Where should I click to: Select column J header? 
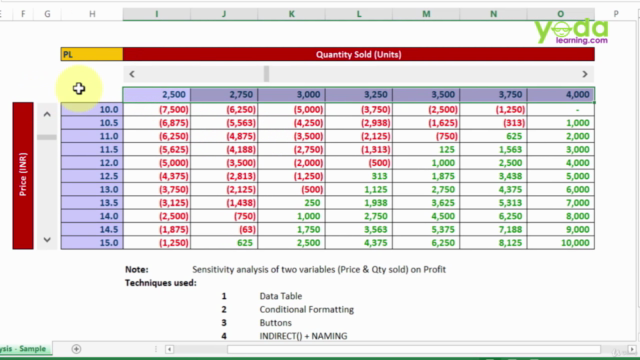(x=224, y=14)
